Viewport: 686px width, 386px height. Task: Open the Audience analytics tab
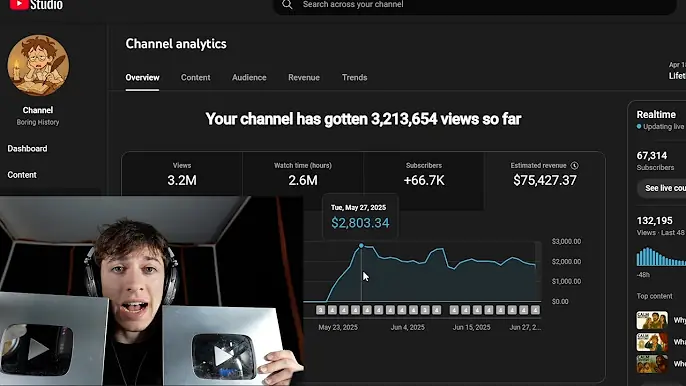pos(249,77)
